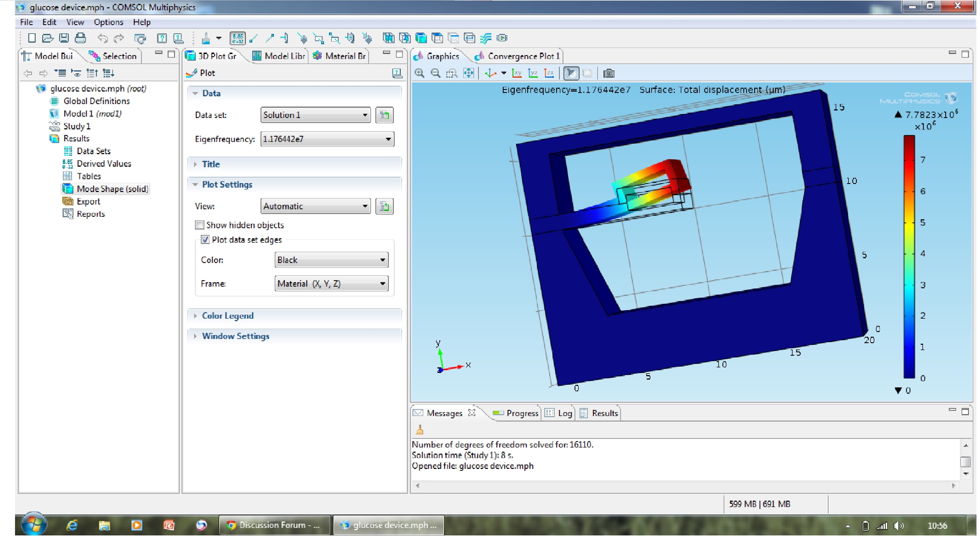Open the Eigenfrequency dropdown

327,139
